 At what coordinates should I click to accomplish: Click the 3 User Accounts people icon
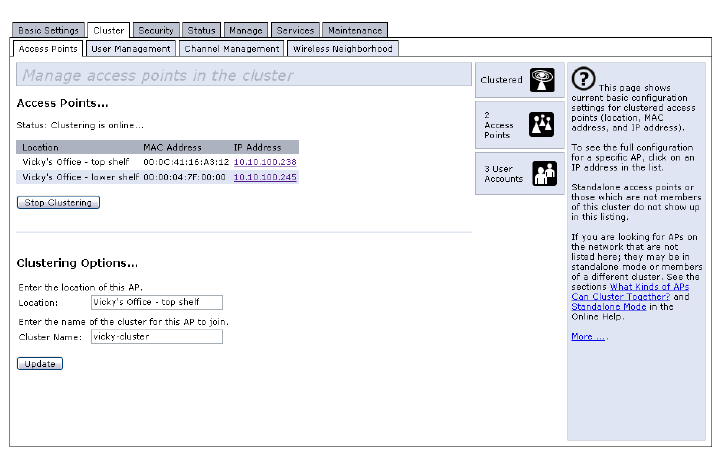click(544, 173)
